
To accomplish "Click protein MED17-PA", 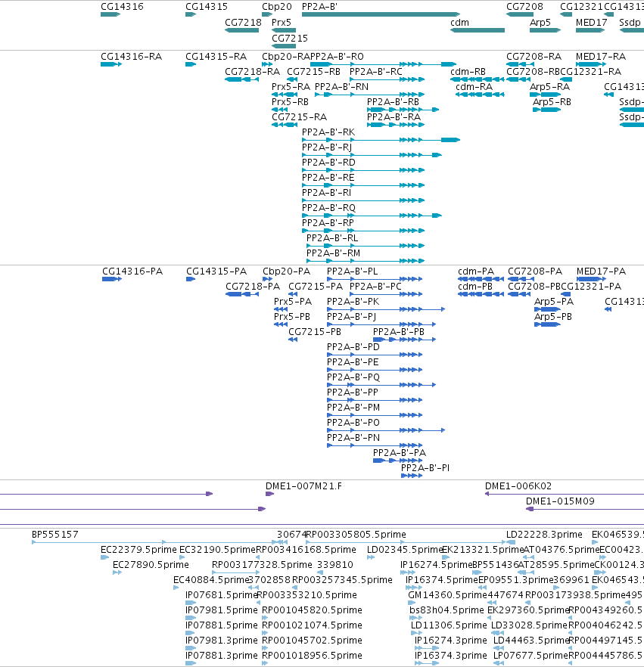I will point(601,271).
